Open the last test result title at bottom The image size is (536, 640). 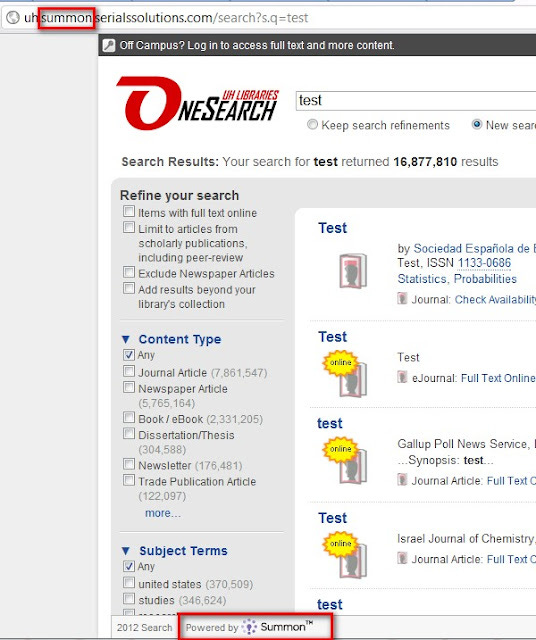[329, 604]
